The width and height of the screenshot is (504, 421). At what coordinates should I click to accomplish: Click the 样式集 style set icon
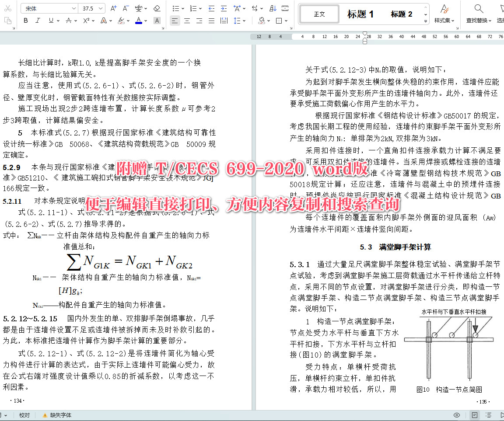(444, 14)
